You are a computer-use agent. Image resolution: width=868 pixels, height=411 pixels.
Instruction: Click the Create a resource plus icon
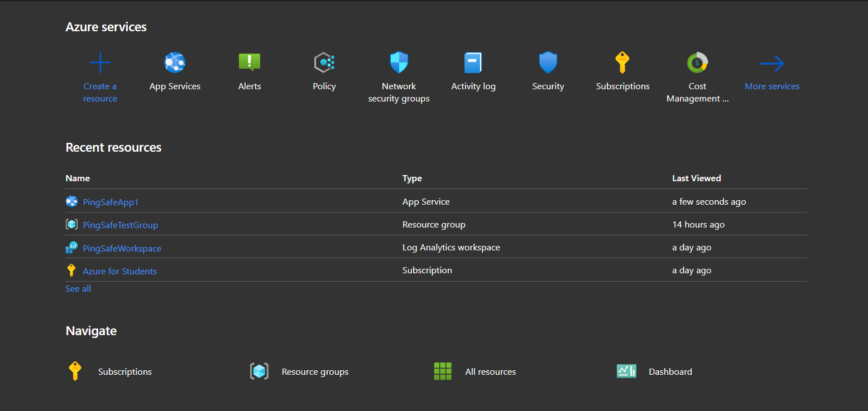point(100,63)
